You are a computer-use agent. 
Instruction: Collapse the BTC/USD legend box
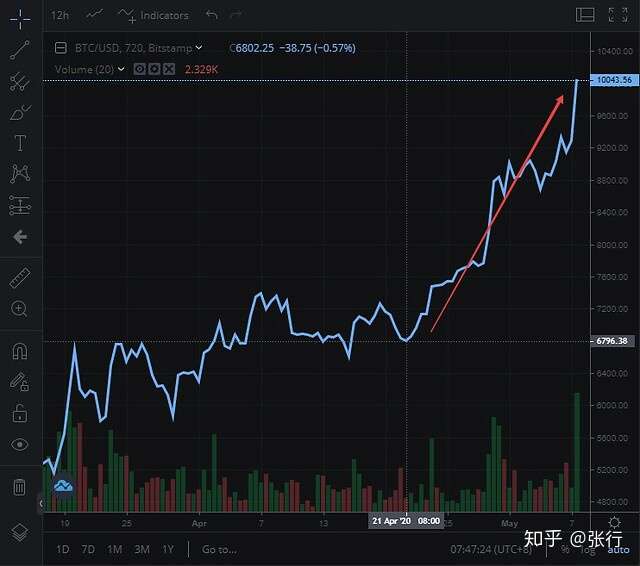click(x=61, y=48)
